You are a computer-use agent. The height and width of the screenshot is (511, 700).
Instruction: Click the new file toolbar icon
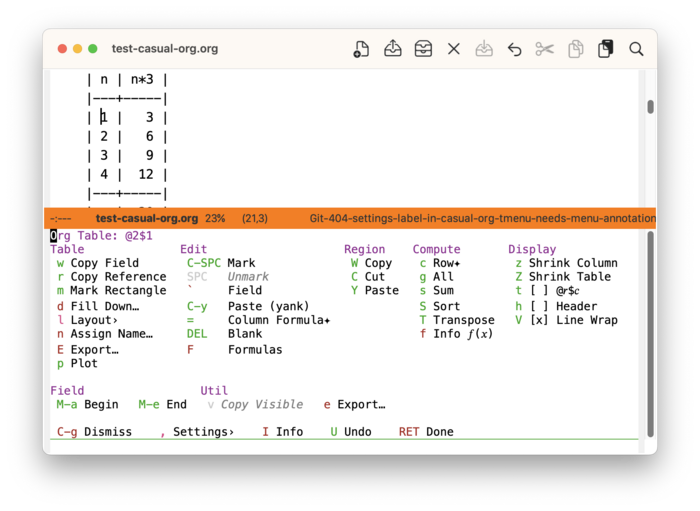(x=361, y=49)
